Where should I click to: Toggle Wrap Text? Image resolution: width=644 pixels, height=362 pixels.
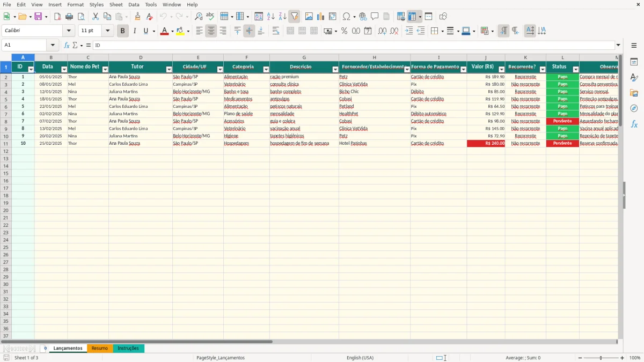coord(275,31)
